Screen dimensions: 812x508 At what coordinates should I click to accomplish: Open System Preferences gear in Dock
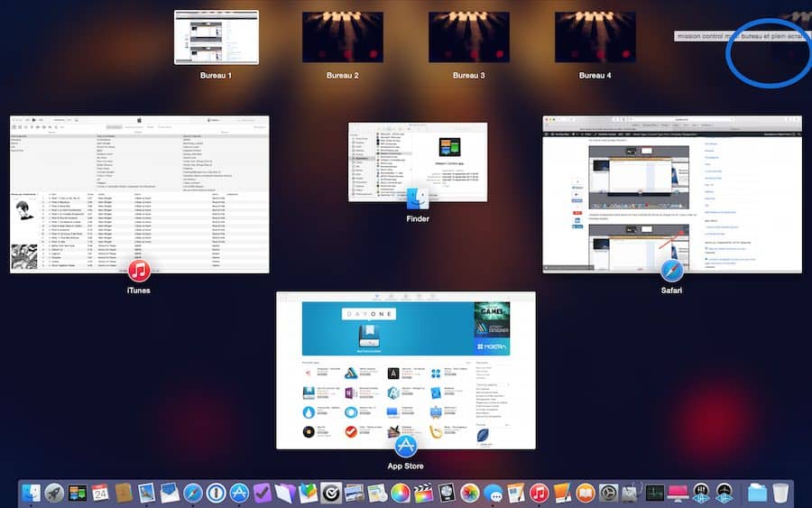[x=608, y=493]
